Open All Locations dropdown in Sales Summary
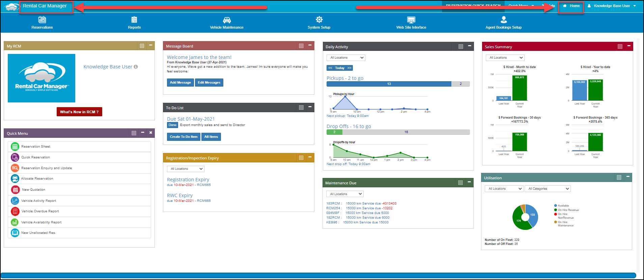The image size is (644, 280). [x=505, y=58]
